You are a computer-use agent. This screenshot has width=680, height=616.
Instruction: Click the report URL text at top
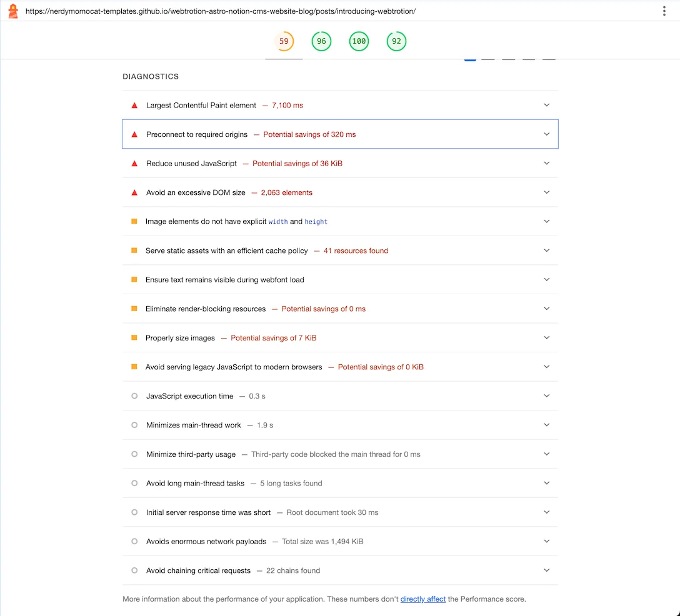220,11
